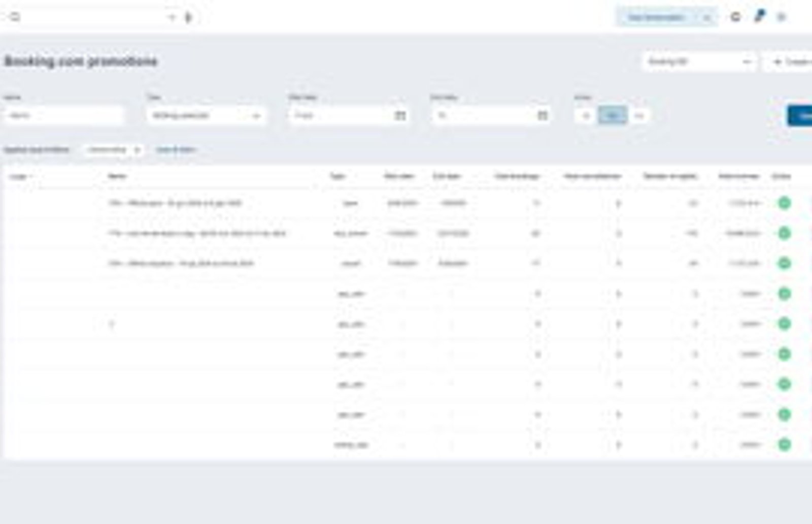Click the Name filter input field
Image resolution: width=812 pixels, height=524 pixels.
click(64, 116)
